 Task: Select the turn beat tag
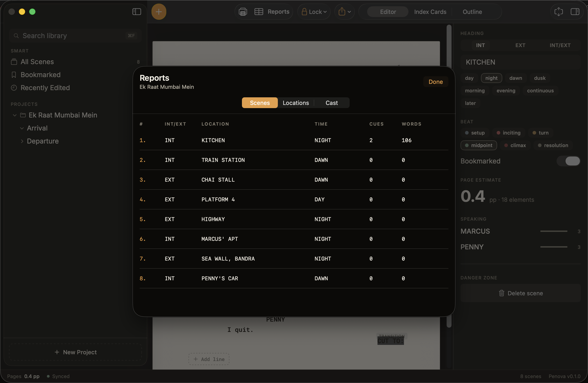coord(540,133)
